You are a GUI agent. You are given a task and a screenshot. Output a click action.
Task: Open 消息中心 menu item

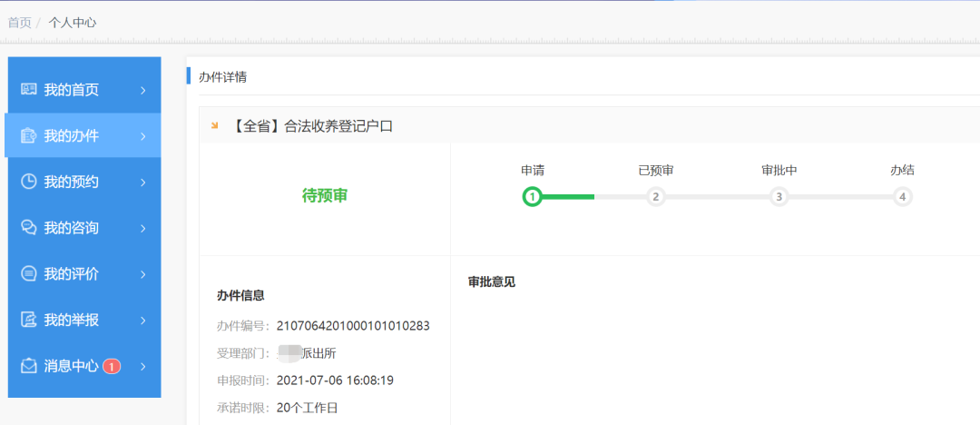[x=84, y=366]
